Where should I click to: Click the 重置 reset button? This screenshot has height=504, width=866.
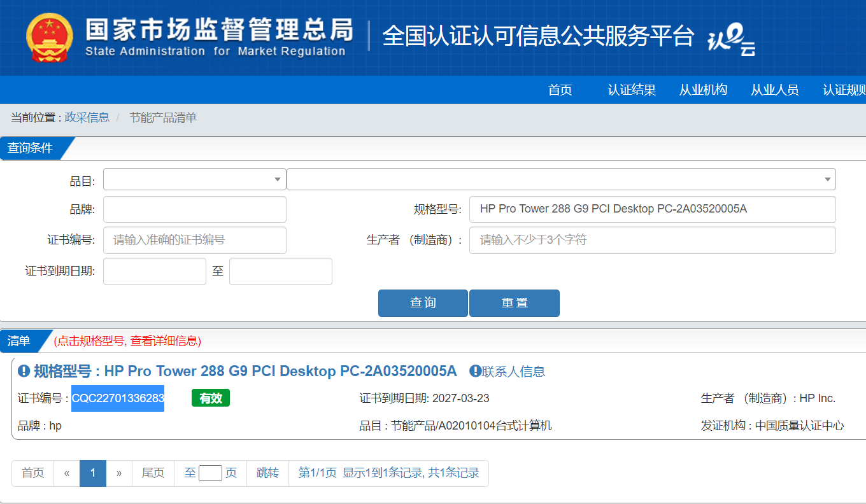click(515, 303)
